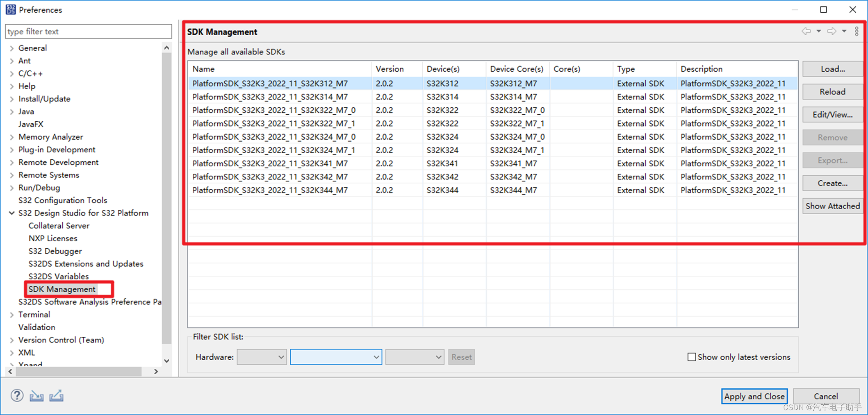
Task: Open the Collateral Server page
Action: tap(59, 226)
